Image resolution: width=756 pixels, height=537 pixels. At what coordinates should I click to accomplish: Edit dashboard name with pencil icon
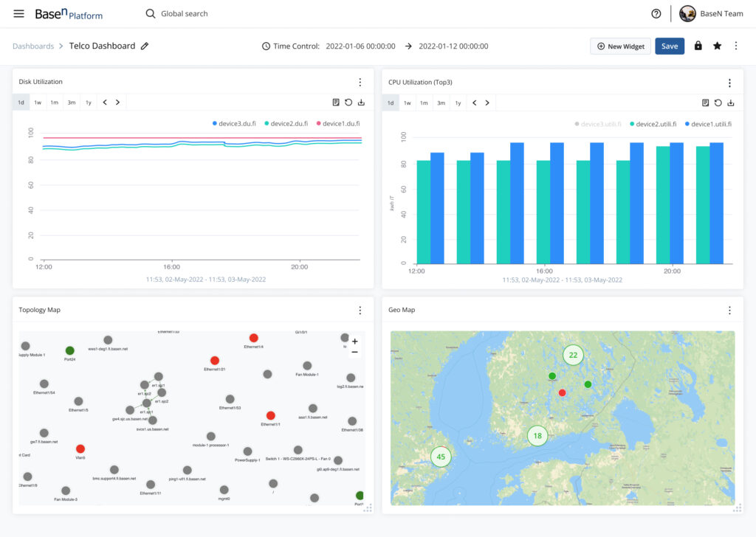[x=145, y=46]
